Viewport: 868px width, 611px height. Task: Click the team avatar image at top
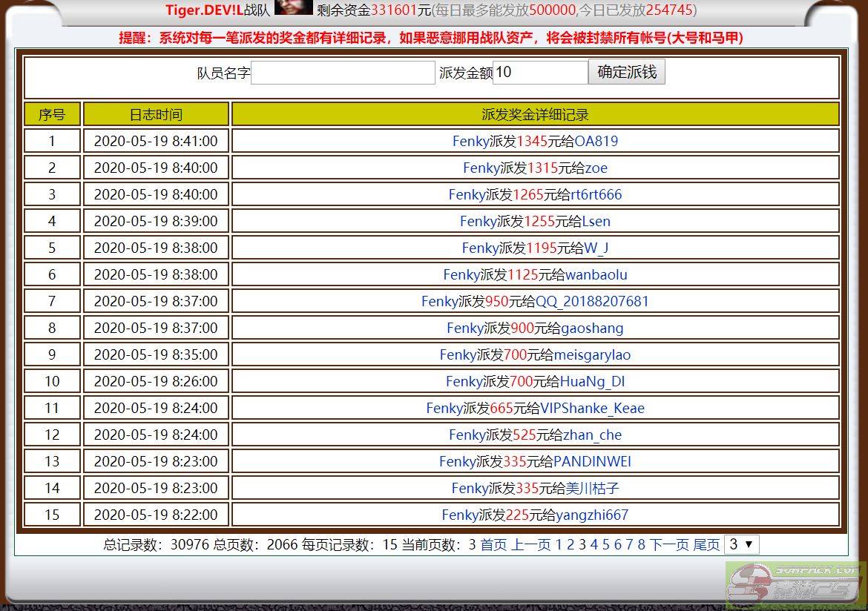click(293, 8)
